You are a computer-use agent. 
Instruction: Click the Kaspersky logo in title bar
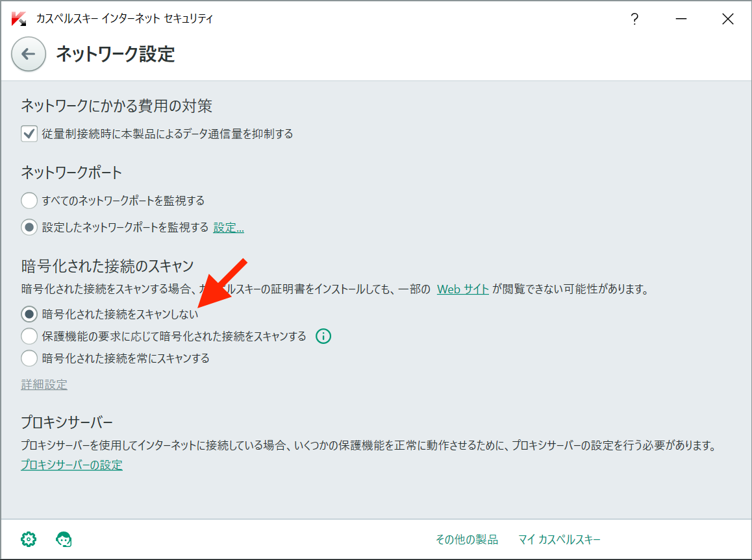coord(19,19)
